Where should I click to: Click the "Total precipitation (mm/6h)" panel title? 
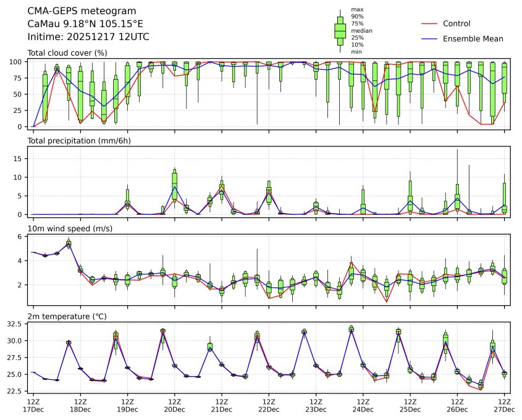pos(83,141)
